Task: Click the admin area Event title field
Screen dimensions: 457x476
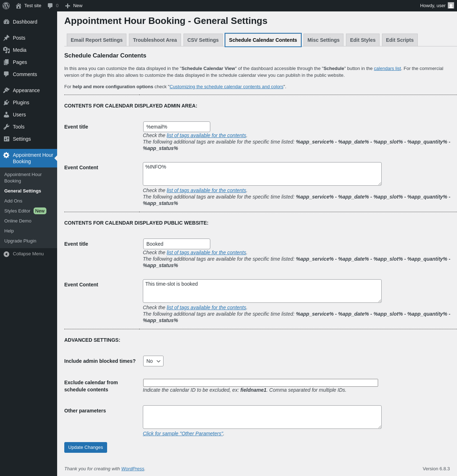Action: pyautogui.click(x=176, y=127)
